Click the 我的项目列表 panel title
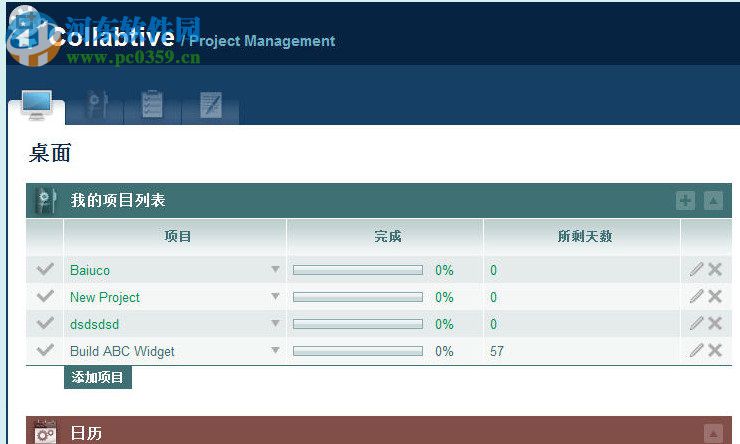The height and width of the screenshot is (444, 740). (x=118, y=200)
